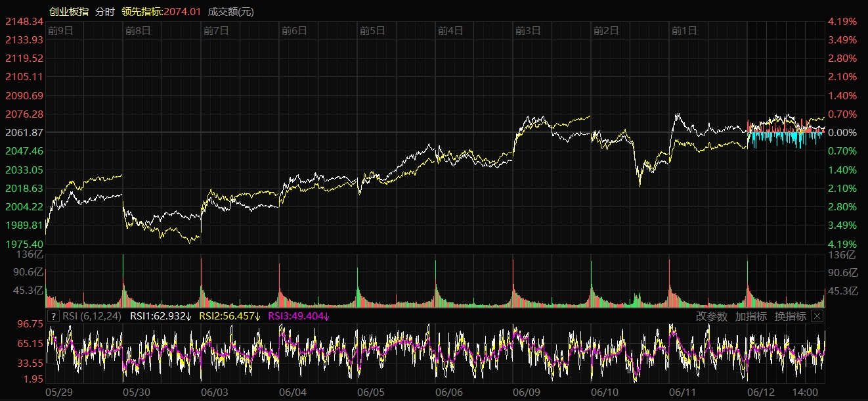Select the 前7日 day column label
Screen dimensions: 868x401
pyautogui.click(x=216, y=30)
